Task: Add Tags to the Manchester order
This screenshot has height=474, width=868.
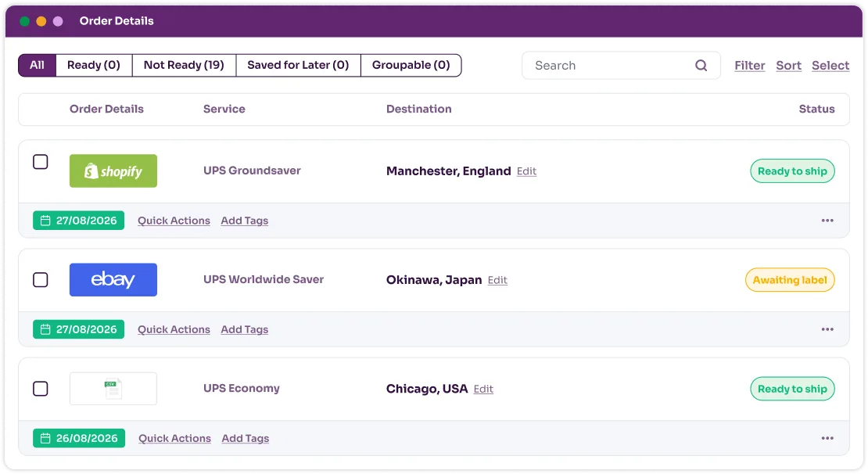Action: click(x=244, y=221)
